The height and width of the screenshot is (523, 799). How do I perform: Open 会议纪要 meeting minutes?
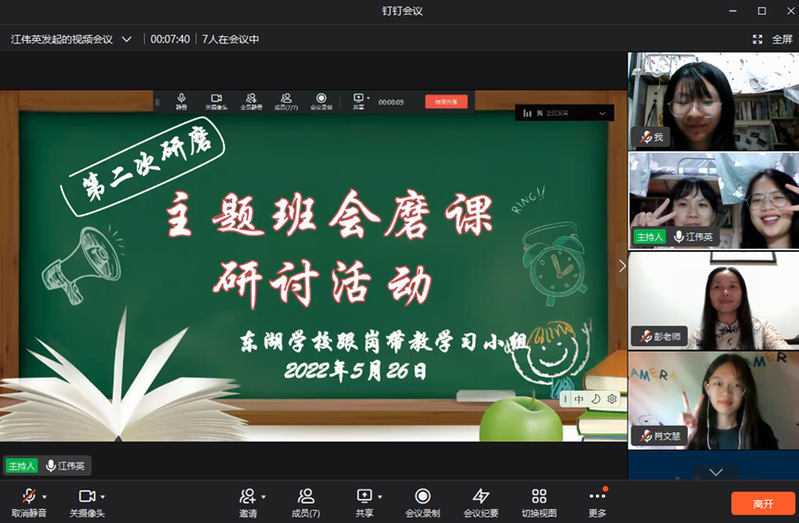tap(481, 496)
